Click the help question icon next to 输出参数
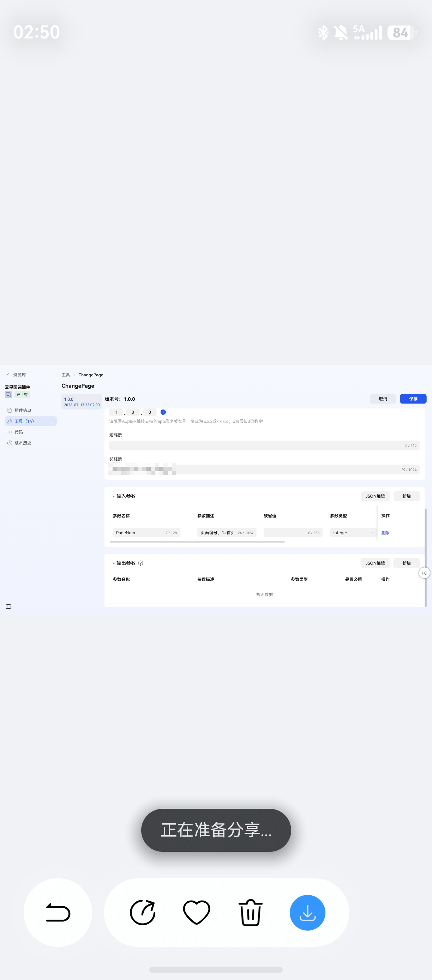 click(x=141, y=563)
